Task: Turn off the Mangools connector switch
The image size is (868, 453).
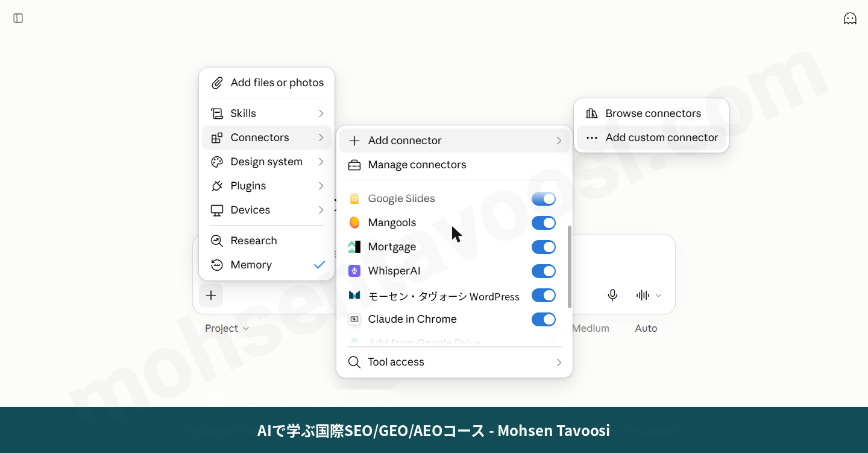Action: click(x=544, y=223)
